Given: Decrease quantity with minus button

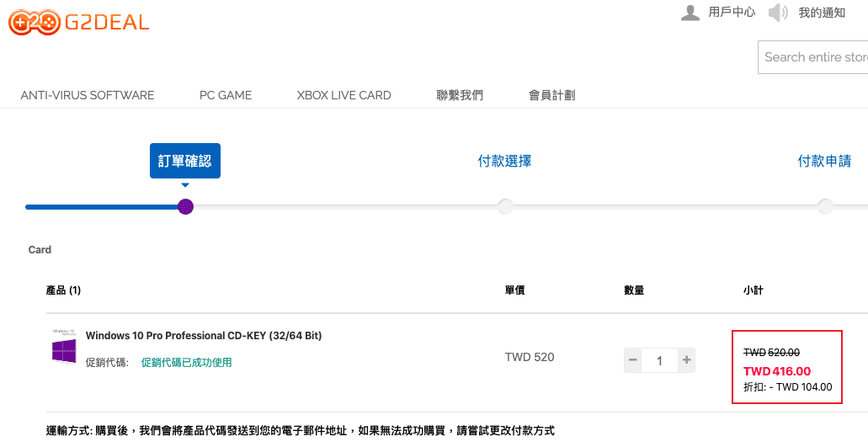Looking at the screenshot, I should pos(633,360).
